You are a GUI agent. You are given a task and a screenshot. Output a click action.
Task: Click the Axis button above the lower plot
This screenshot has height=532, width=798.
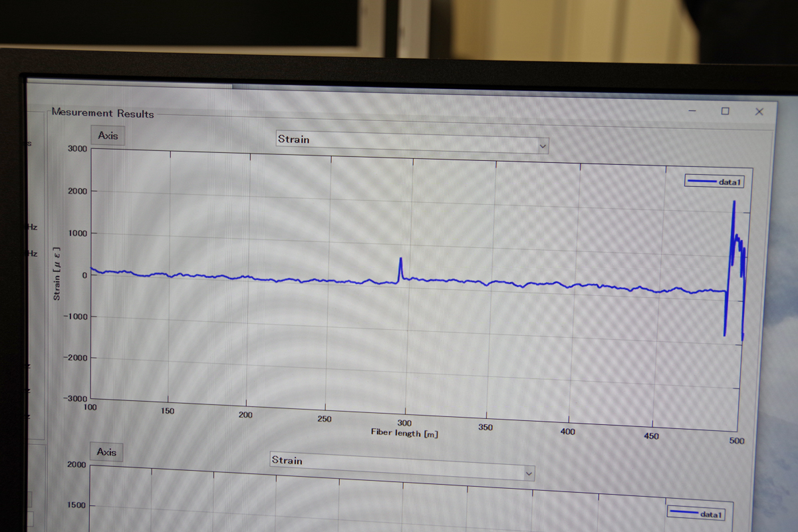(x=106, y=452)
